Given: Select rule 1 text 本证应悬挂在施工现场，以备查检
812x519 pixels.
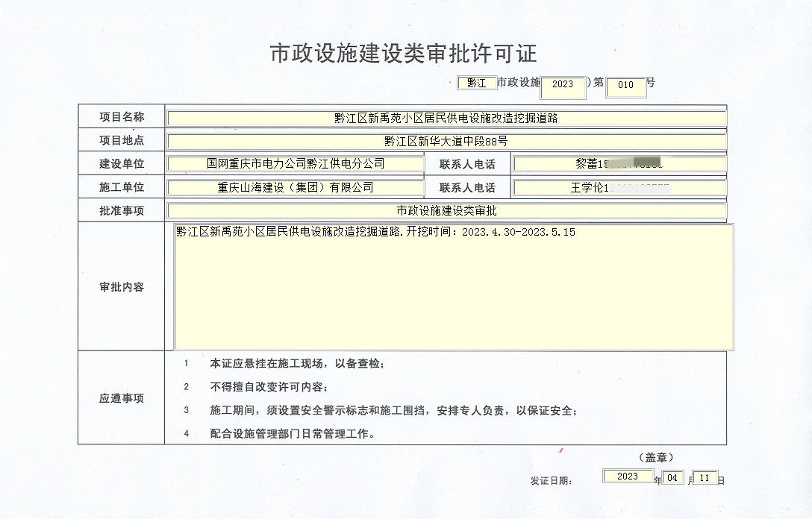Looking at the screenshot, I should tap(297, 364).
